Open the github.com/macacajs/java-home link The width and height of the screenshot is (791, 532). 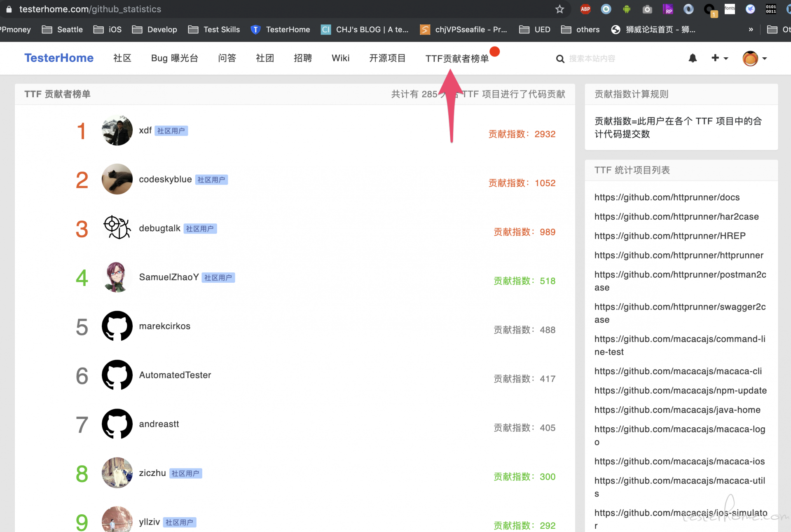click(x=677, y=410)
